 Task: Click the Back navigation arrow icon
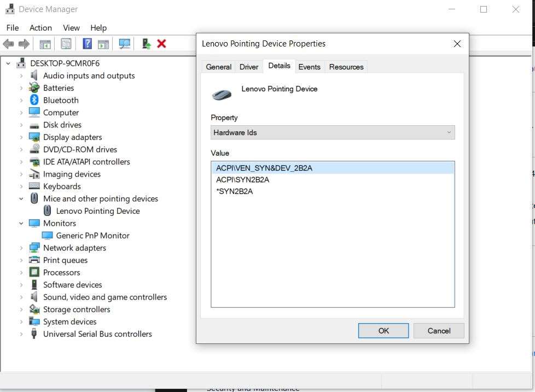pos(8,44)
